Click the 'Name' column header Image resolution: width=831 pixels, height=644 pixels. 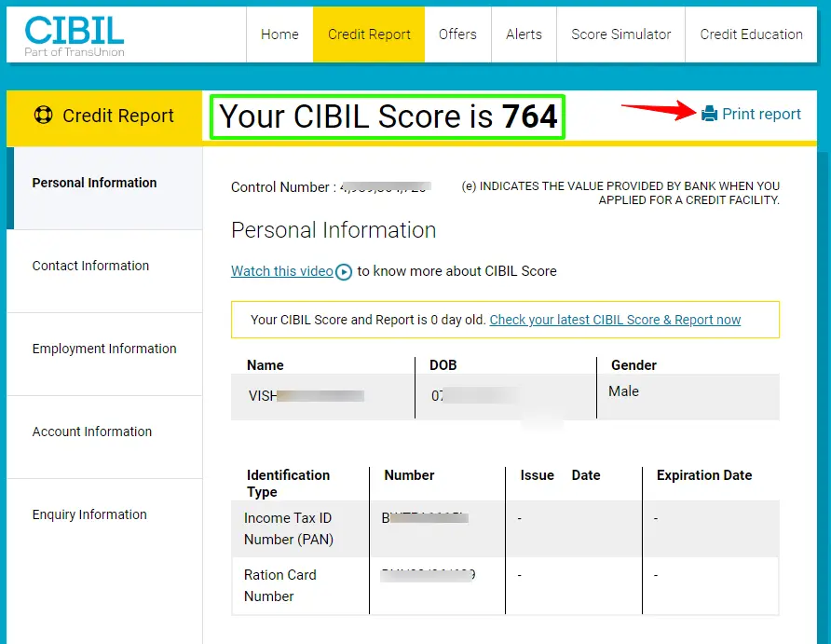pos(265,365)
